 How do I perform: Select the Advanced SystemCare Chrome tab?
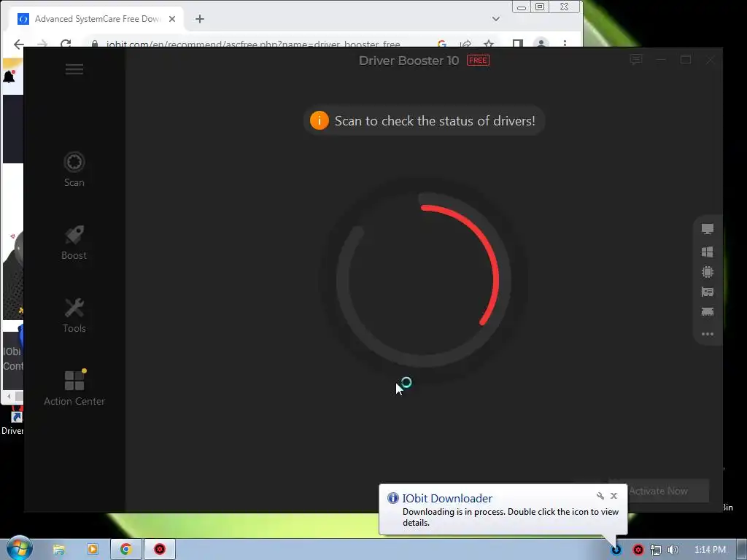97,19
